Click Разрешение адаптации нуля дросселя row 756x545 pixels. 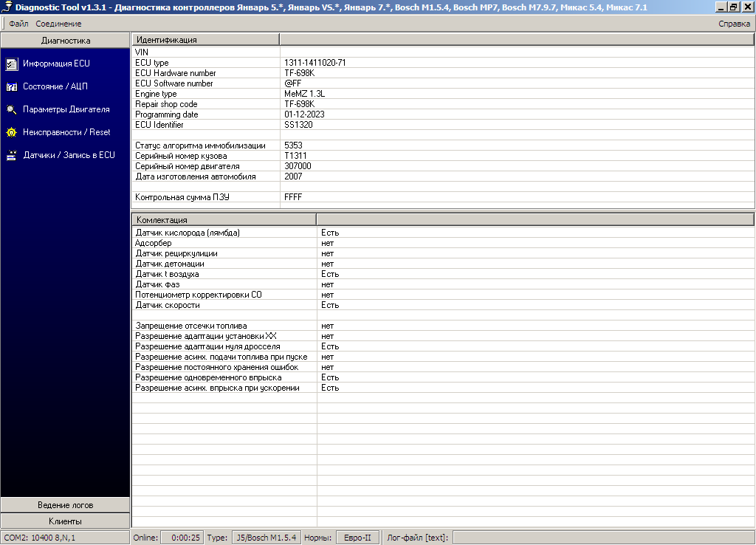[443, 347]
